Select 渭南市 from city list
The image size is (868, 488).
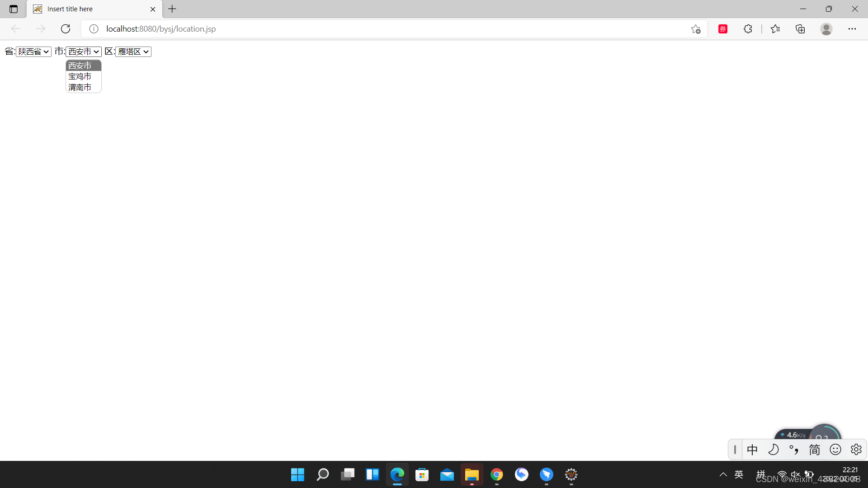80,87
